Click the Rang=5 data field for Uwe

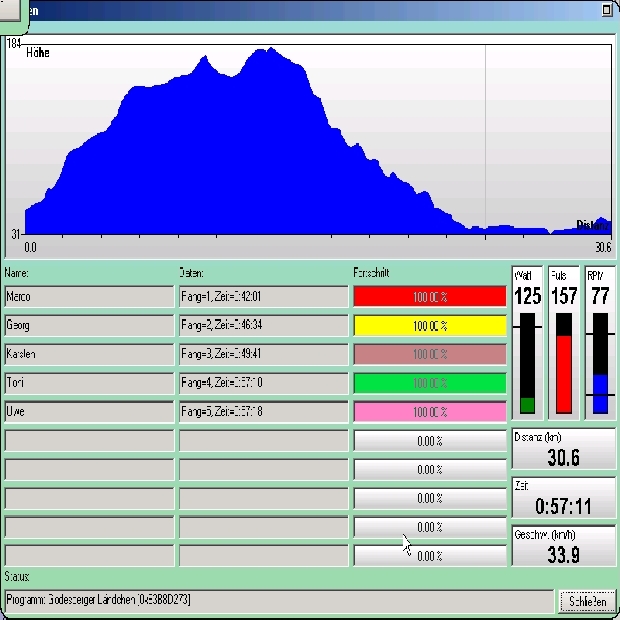pyautogui.click(x=262, y=412)
